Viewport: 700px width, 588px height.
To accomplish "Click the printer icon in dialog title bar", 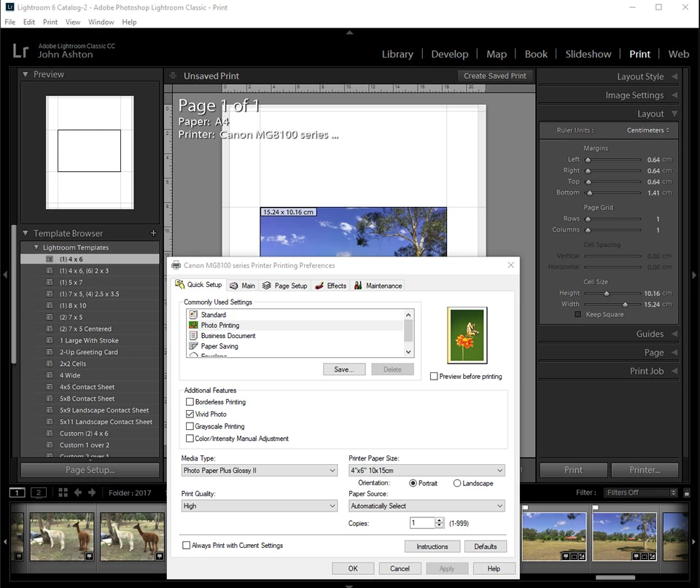I will [176, 265].
